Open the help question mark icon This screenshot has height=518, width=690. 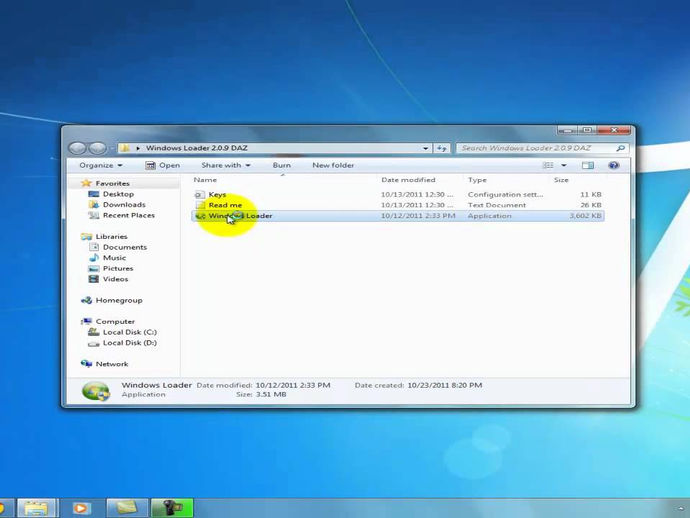click(x=613, y=165)
